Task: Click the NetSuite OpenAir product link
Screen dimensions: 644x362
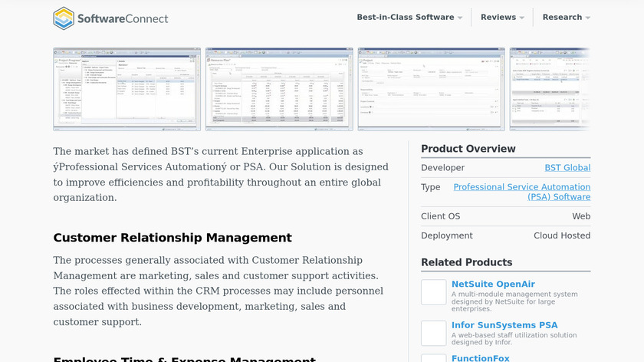Action: click(x=493, y=285)
